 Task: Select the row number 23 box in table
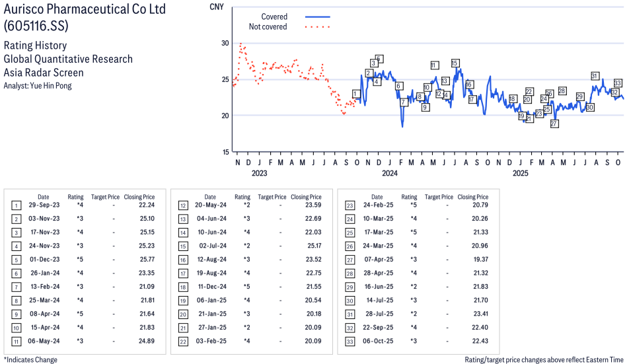point(350,205)
